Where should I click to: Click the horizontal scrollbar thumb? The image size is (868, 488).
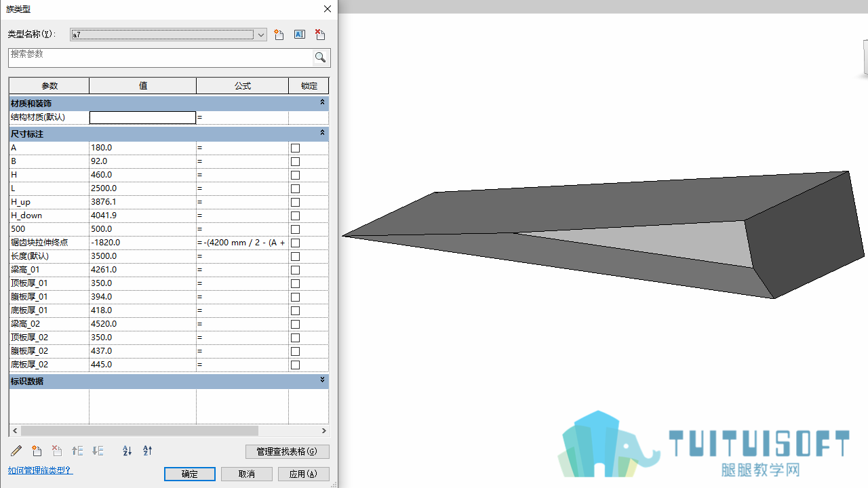point(140,430)
